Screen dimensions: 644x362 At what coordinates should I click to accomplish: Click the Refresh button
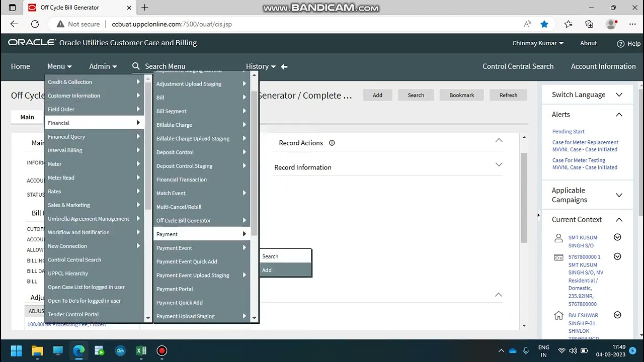pos(508,95)
